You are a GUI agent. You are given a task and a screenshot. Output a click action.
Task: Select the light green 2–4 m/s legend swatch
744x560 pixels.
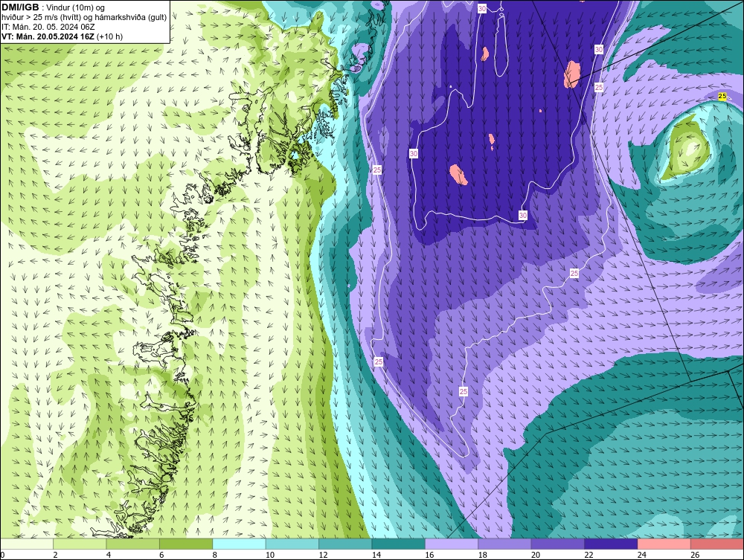point(80,544)
